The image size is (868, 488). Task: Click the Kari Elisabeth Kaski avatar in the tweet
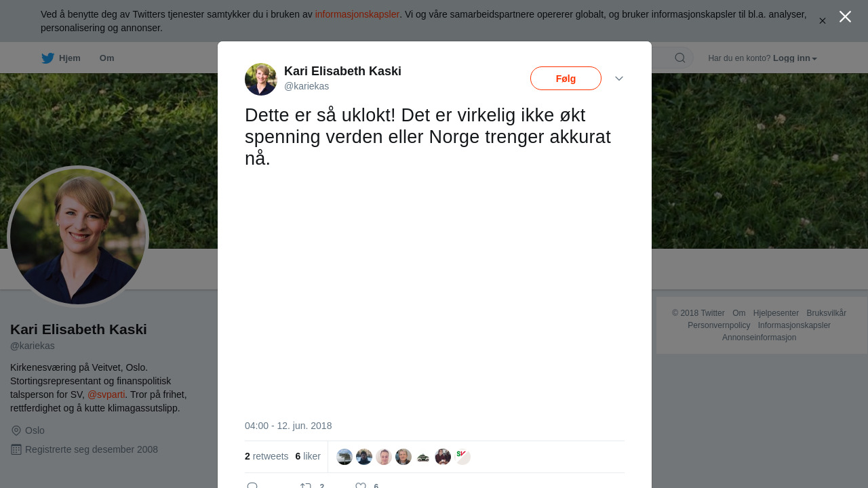261,79
